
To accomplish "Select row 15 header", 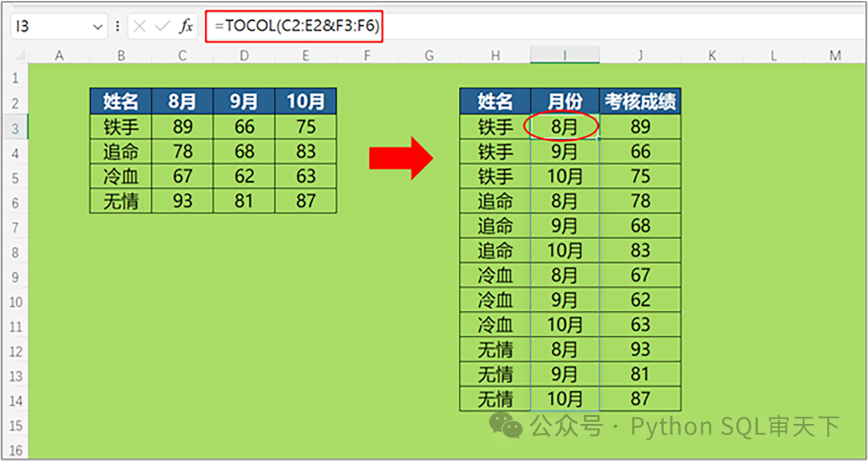I will click(x=15, y=426).
